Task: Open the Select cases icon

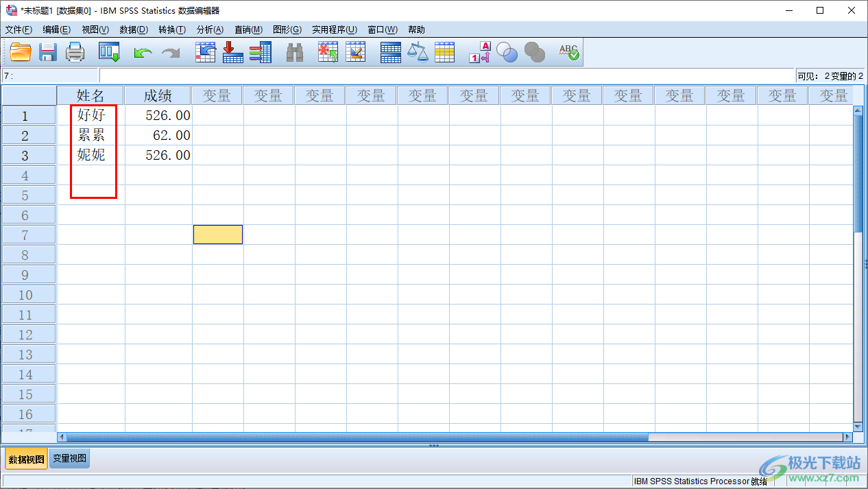Action: point(445,52)
